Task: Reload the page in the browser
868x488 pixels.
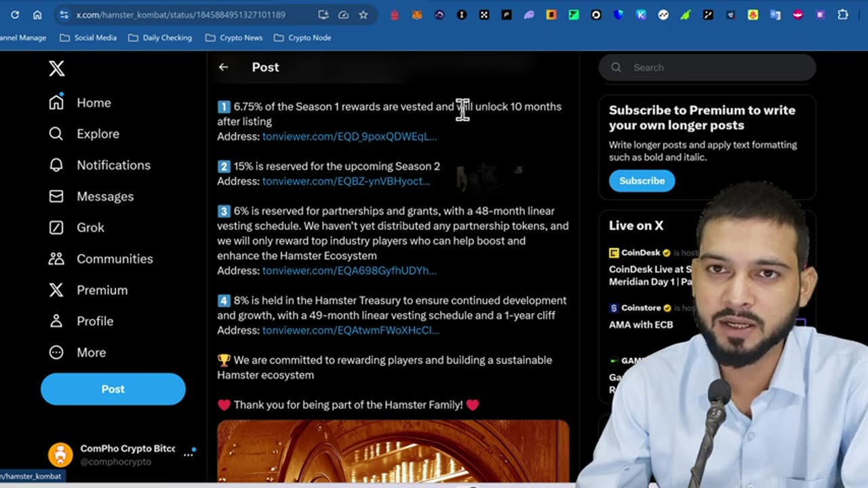Action: pyautogui.click(x=15, y=14)
